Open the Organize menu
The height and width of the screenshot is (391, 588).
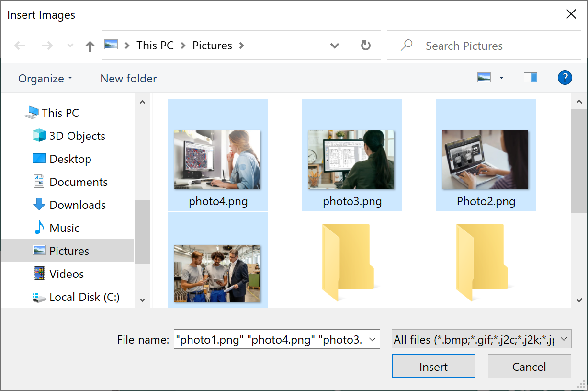pyautogui.click(x=45, y=79)
